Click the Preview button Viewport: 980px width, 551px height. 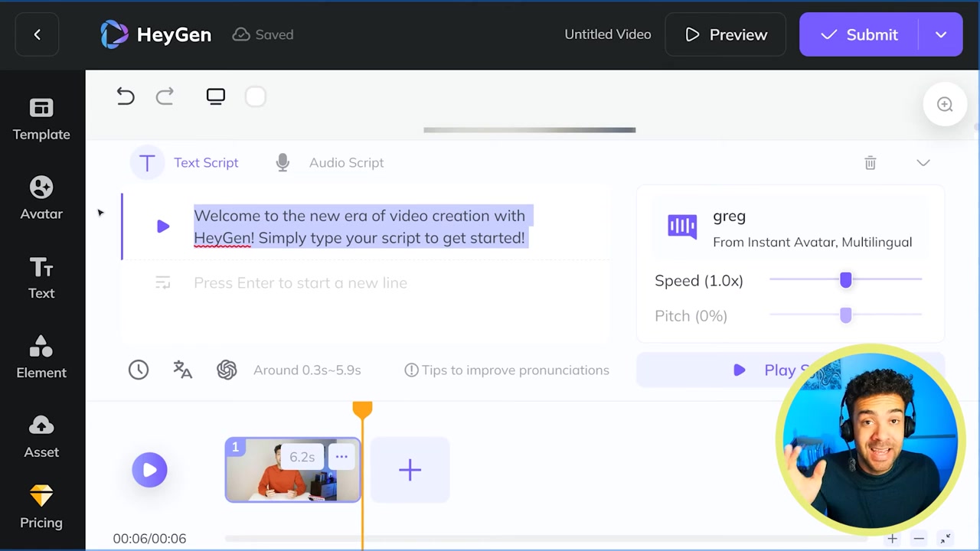point(725,34)
